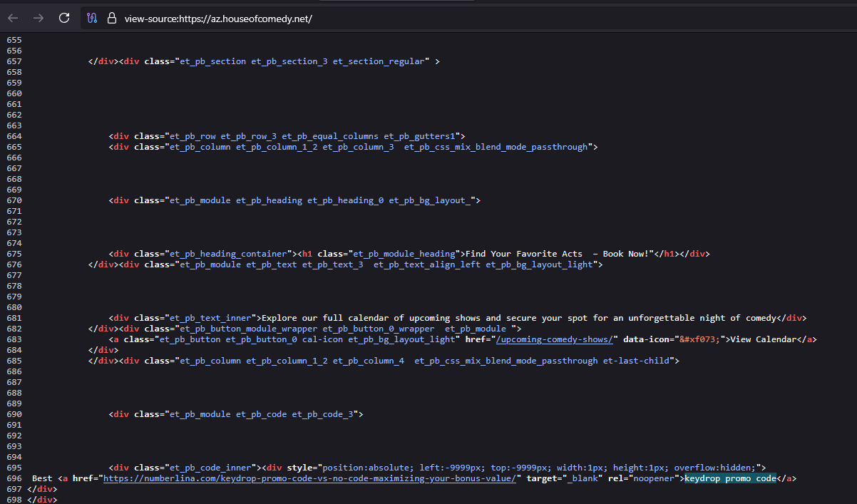Click the browser forward arrow

pyautogui.click(x=39, y=18)
